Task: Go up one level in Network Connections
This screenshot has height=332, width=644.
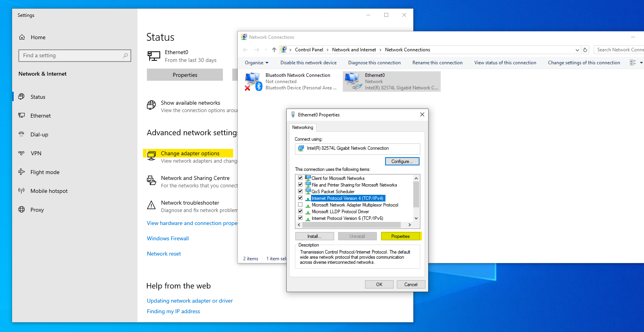Action: 274,50
